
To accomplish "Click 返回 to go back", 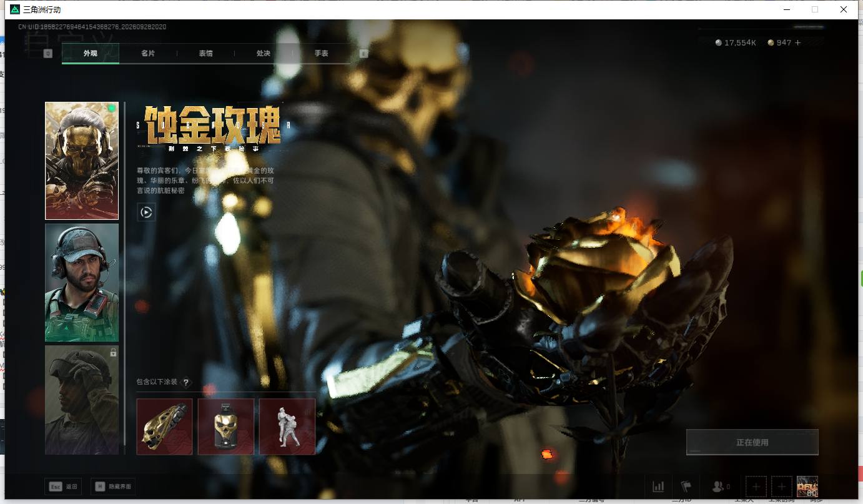I will point(72,487).
